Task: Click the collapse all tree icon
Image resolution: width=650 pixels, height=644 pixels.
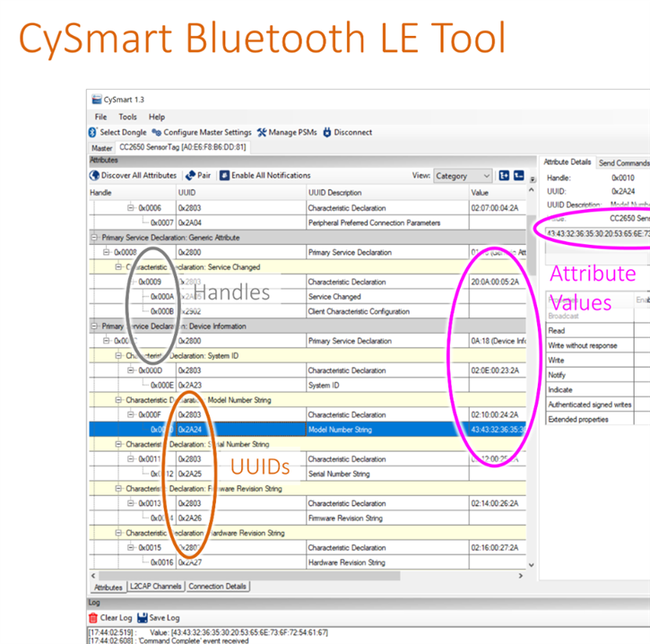Action: tap(518, 176)
